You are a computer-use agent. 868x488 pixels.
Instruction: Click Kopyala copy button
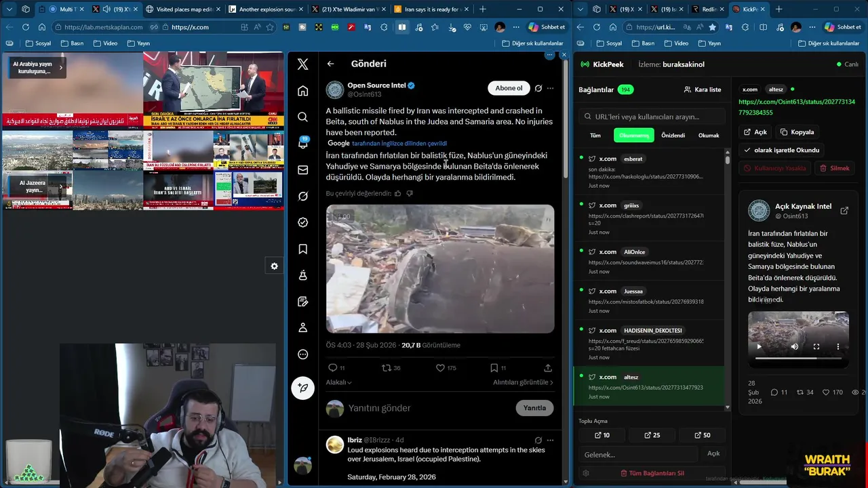coord(797,132)
